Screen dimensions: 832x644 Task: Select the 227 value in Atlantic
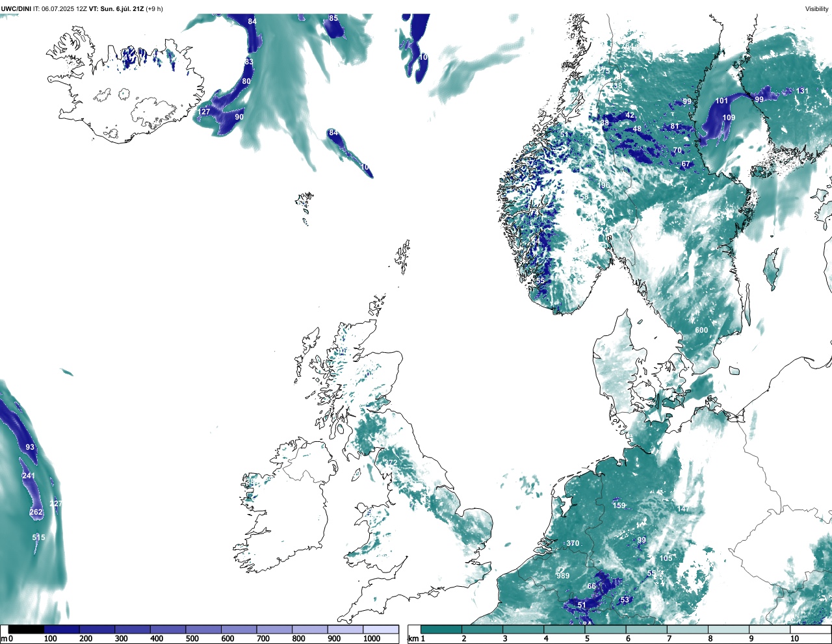56,504
